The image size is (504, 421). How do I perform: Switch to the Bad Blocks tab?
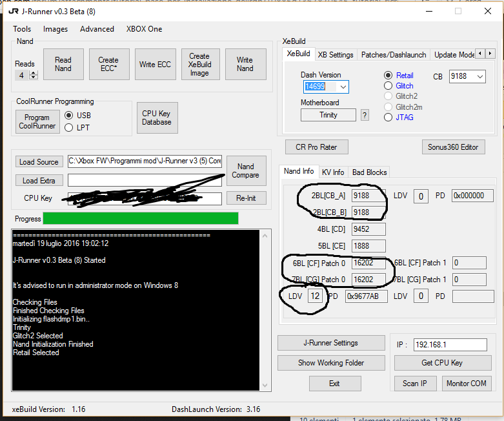click(x=369, y=172)
